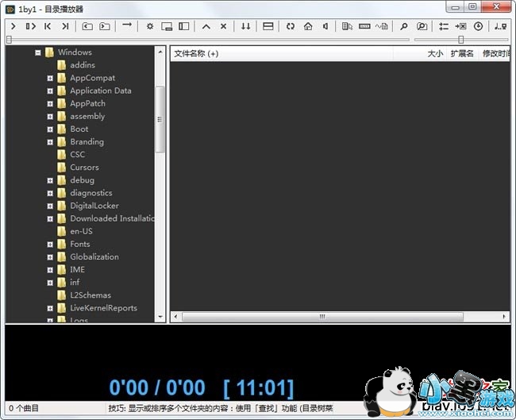Viewport: 516px width, 420px height.
Task: Click the volume slider handle
Action: (460, 39)
